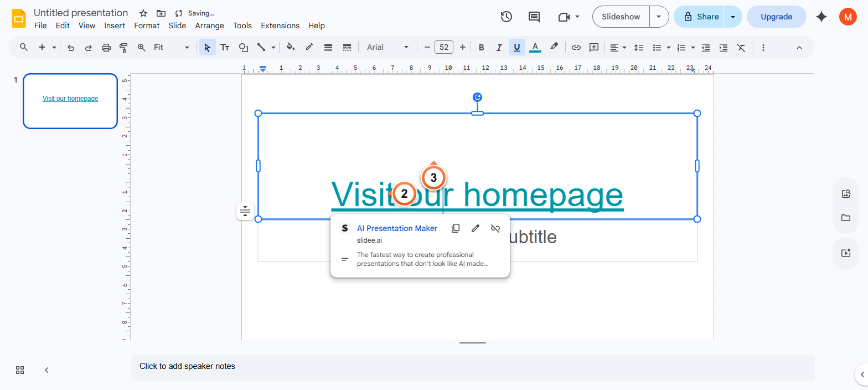The image size is (868, 390).
Task: Click the redo arrow
Action: coord(89,48)
